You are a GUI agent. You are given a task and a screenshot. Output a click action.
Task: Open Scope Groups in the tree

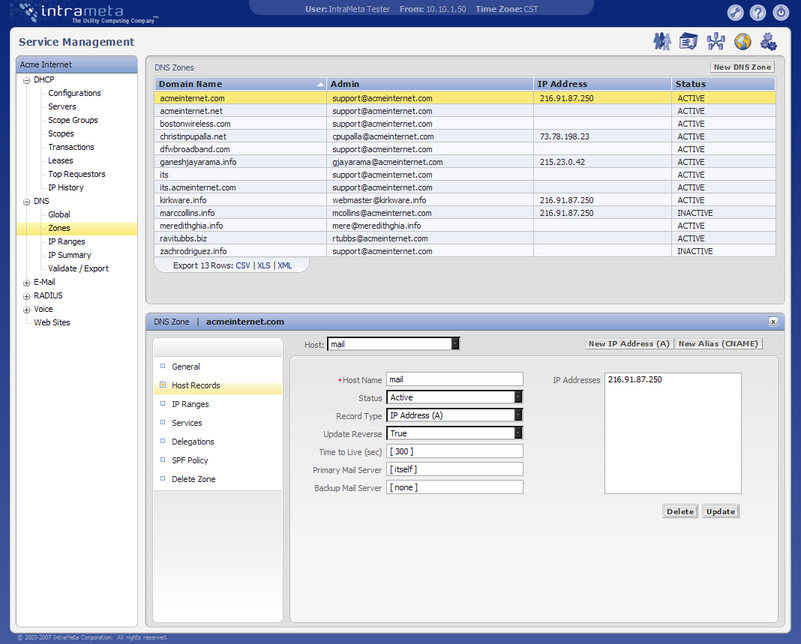pos(73,120)
